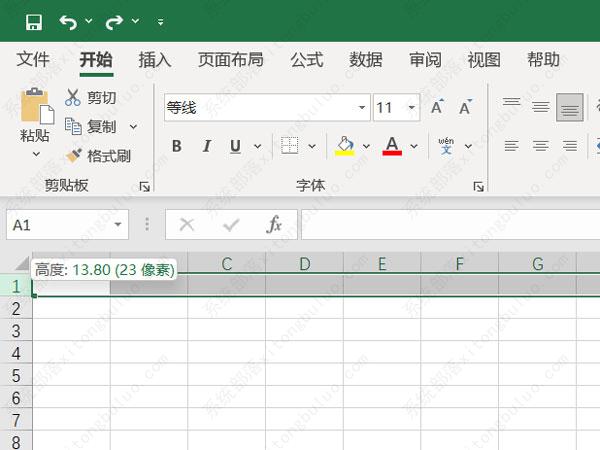Image resolution: width=600 pixels, height=450 pixels.
Task: Apply the red font color swatch
Action: pos(392,146)
